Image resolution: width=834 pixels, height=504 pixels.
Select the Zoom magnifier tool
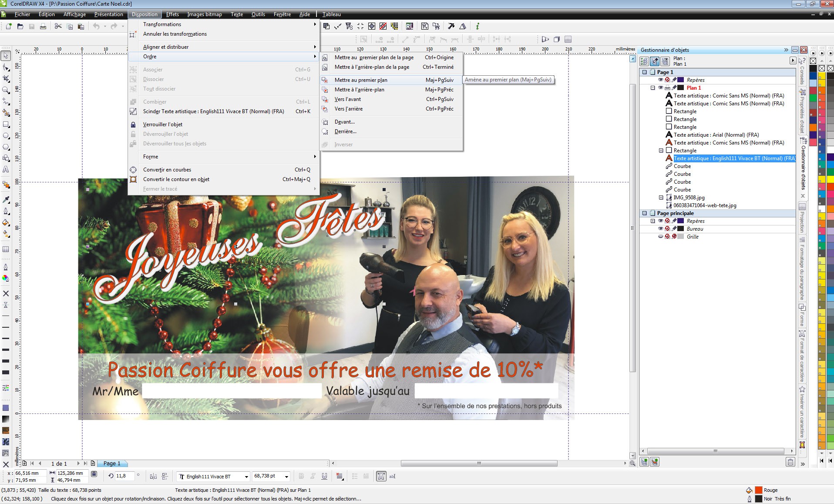(x=6, y=90)
